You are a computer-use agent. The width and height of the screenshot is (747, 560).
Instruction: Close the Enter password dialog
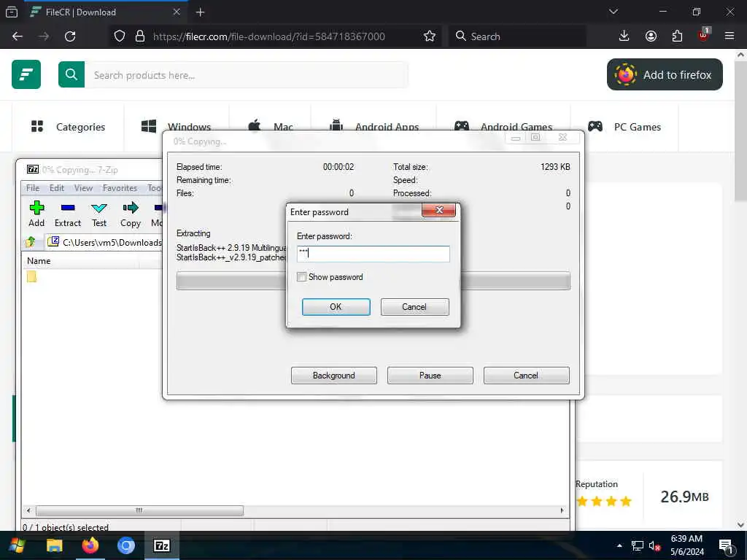[x=438, y=210]
